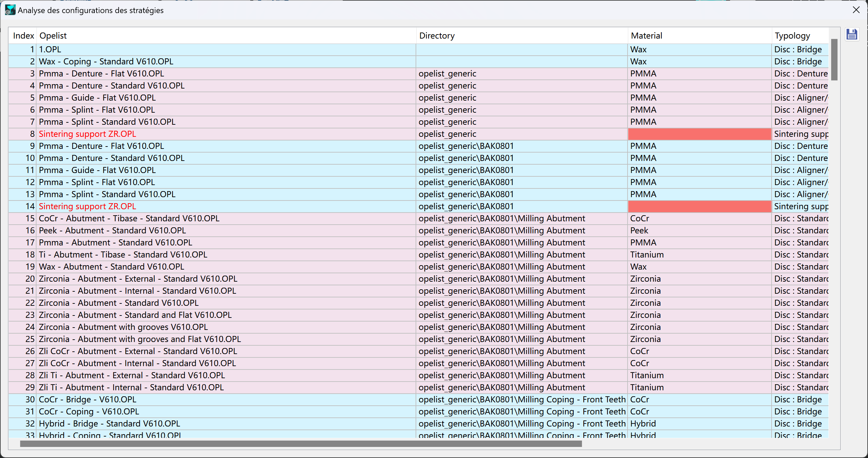Select Wax - Coping - Standard V610.OPL row

(x=419, y=62)
